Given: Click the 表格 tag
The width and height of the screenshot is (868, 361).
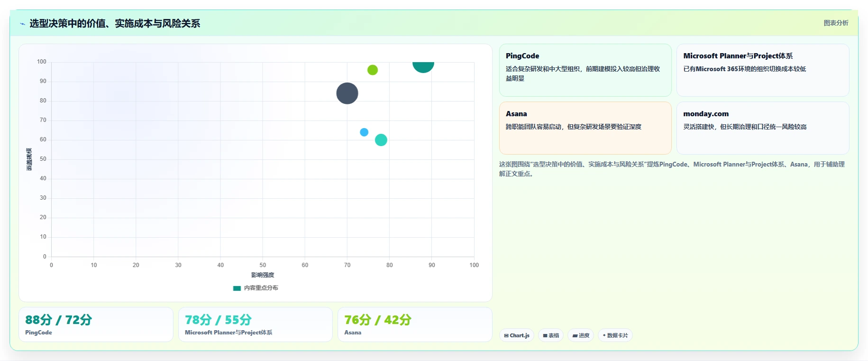Looking at the screenshot, I should [551, 335].
